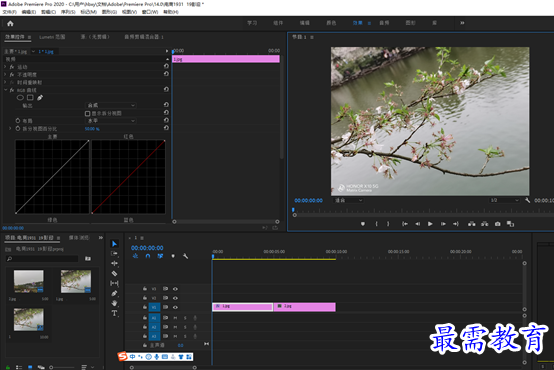The width and height of the screenshot is (554, 370).
Task: Open the program monitor zoom level dropdown
Action: (x=348, y=200)
